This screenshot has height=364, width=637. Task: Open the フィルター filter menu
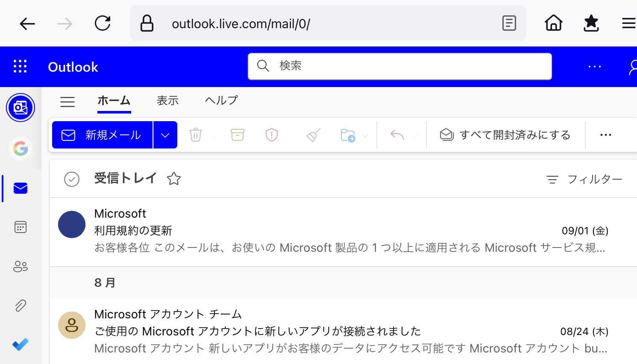tap(584, 179)
